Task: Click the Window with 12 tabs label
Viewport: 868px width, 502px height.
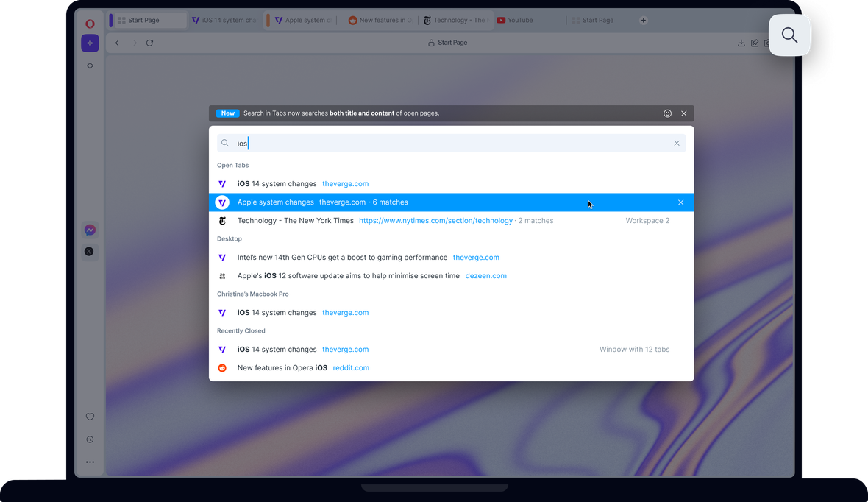Action: (x=634, y=349)
